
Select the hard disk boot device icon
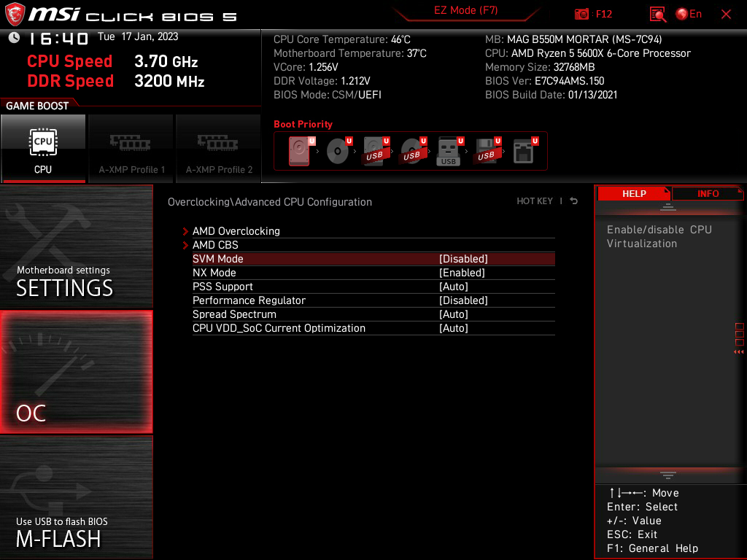pyautogui.click(x=301, y=151)
